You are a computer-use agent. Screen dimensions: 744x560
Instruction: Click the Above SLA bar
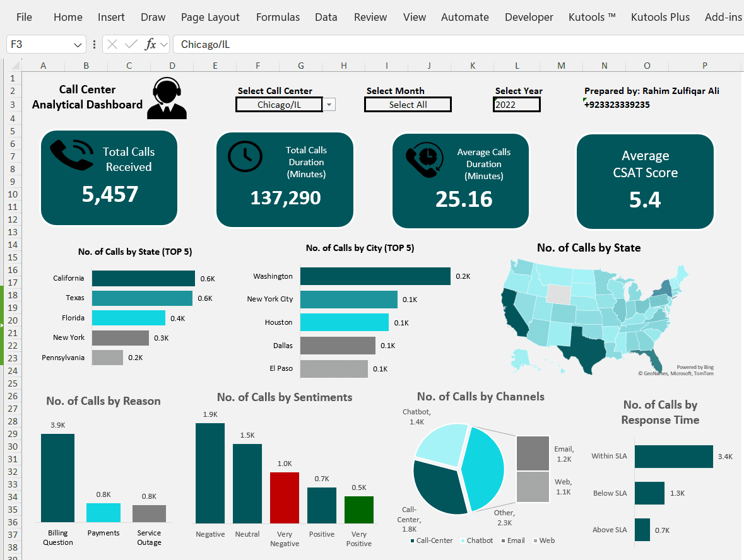[642, 530]
